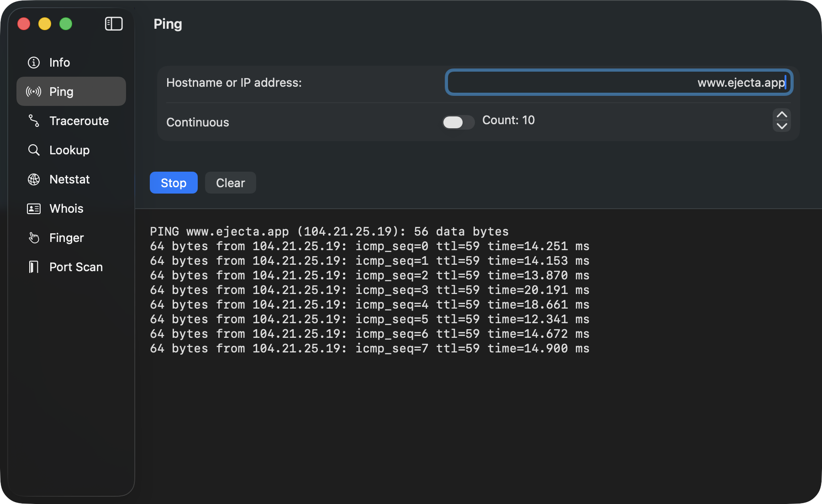822x504 pixels.
Task: Click the Count stepper control
Action: pyautogui.click(x=781, y=121)
